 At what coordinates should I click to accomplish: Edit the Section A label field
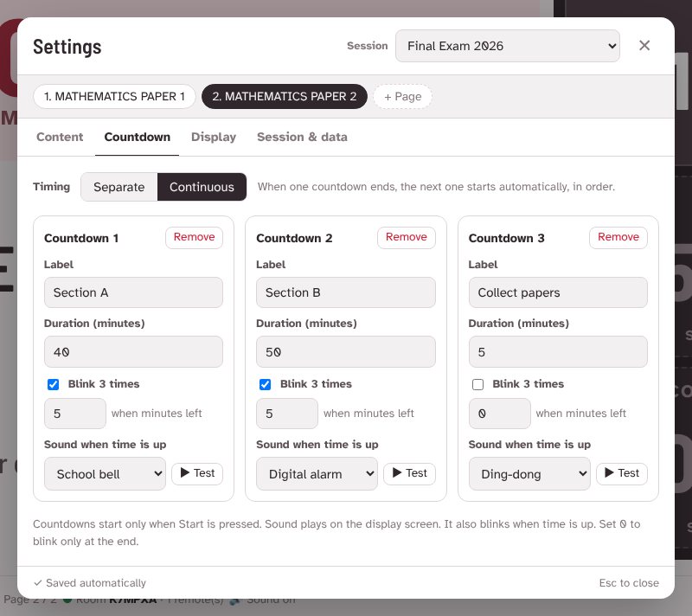point(133,292)
